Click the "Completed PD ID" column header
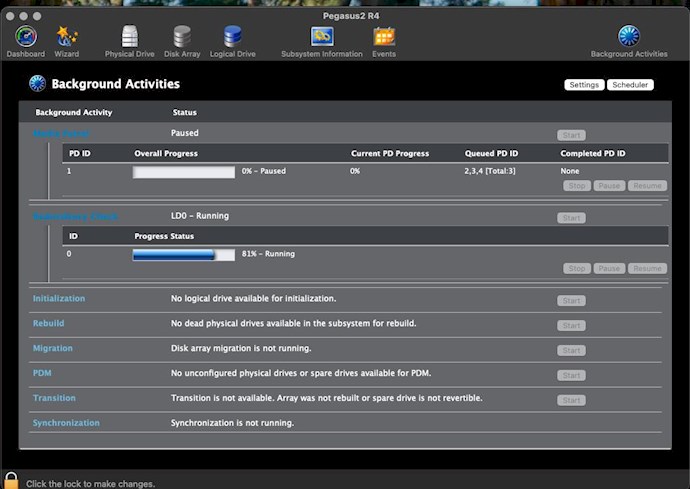690x489 pixels. (593, 153)
